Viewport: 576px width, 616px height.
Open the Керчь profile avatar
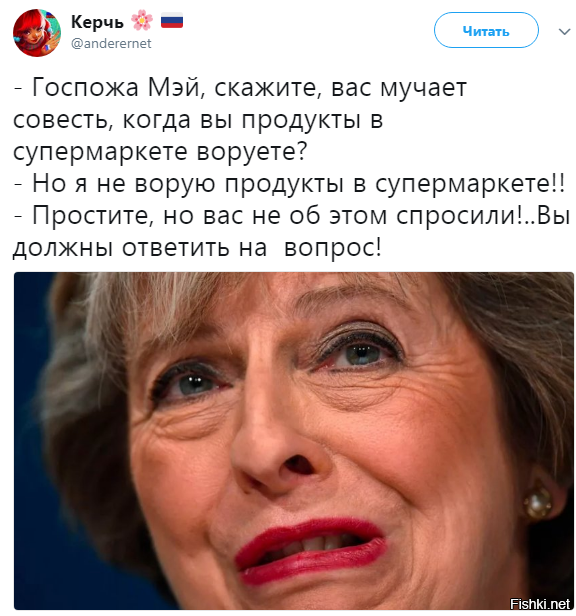point(37,33)
